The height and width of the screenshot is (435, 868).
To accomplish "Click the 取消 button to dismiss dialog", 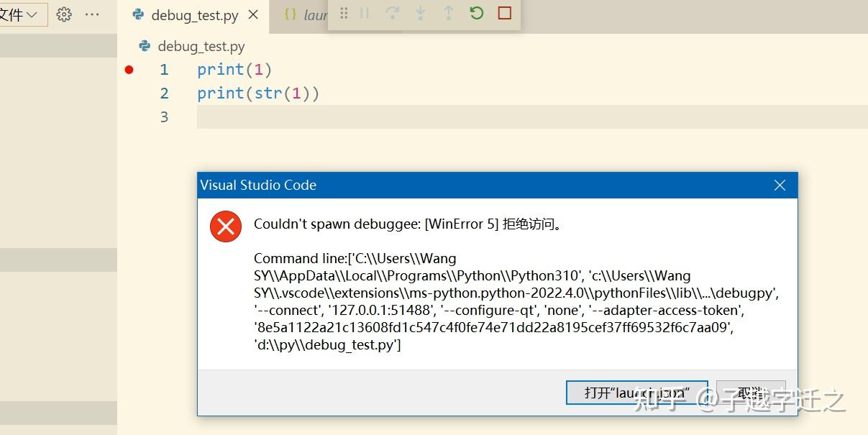I will click(751, 393).
